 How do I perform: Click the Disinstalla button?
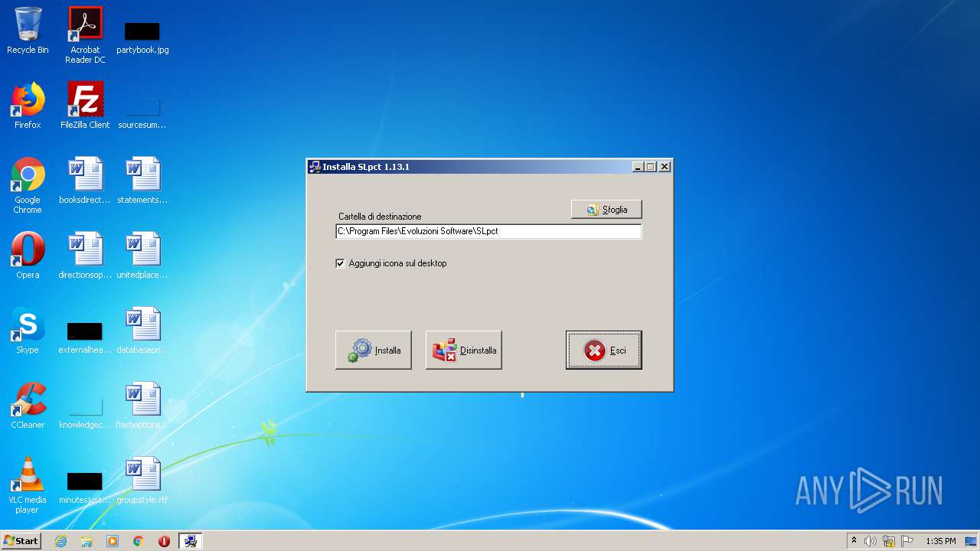[x=464, y=350]
